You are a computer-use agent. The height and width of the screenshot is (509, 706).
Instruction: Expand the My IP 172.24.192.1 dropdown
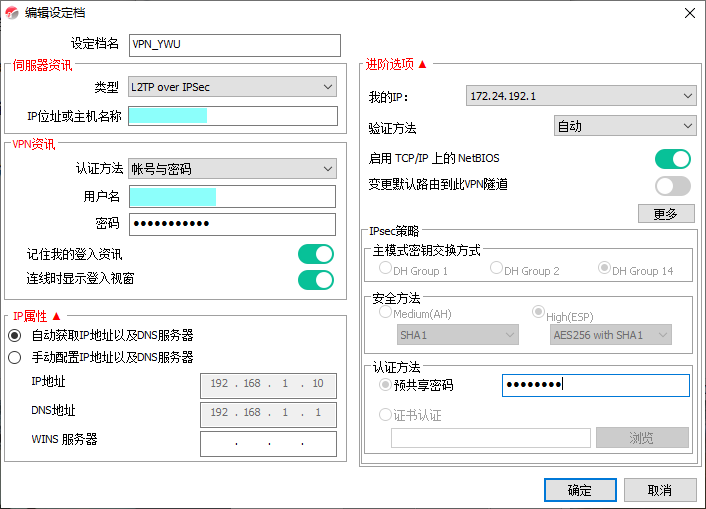(x=581, y=96)
